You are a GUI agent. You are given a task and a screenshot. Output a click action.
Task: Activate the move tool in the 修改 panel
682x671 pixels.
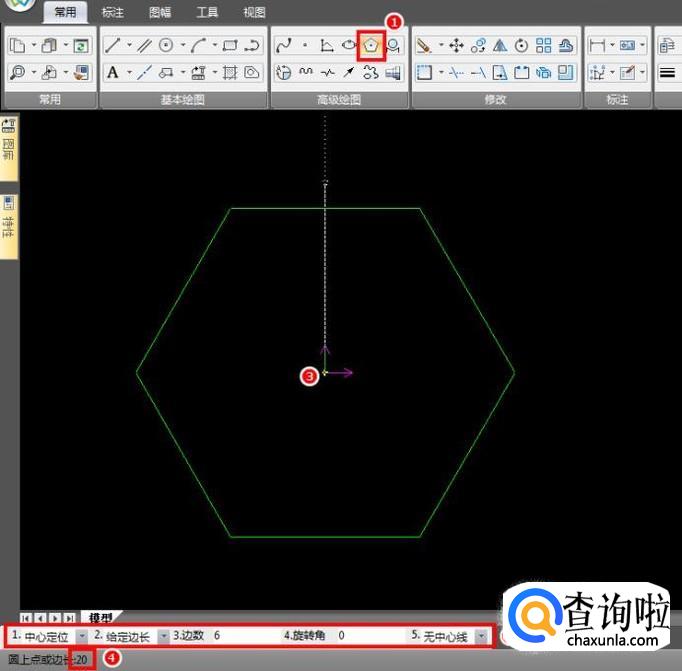click(456, 45)
